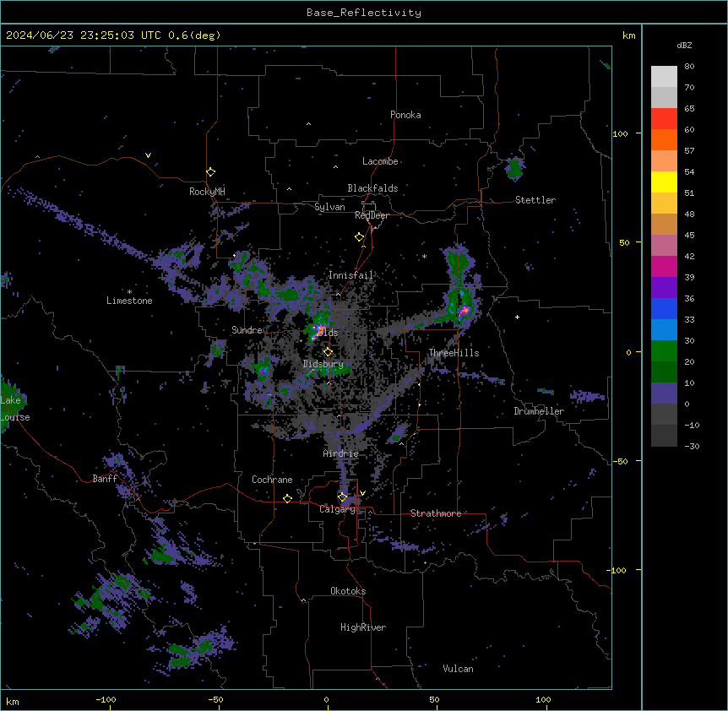Pick the magenta 39-42 dBZ legend swatch

click(x=664, y=266)
